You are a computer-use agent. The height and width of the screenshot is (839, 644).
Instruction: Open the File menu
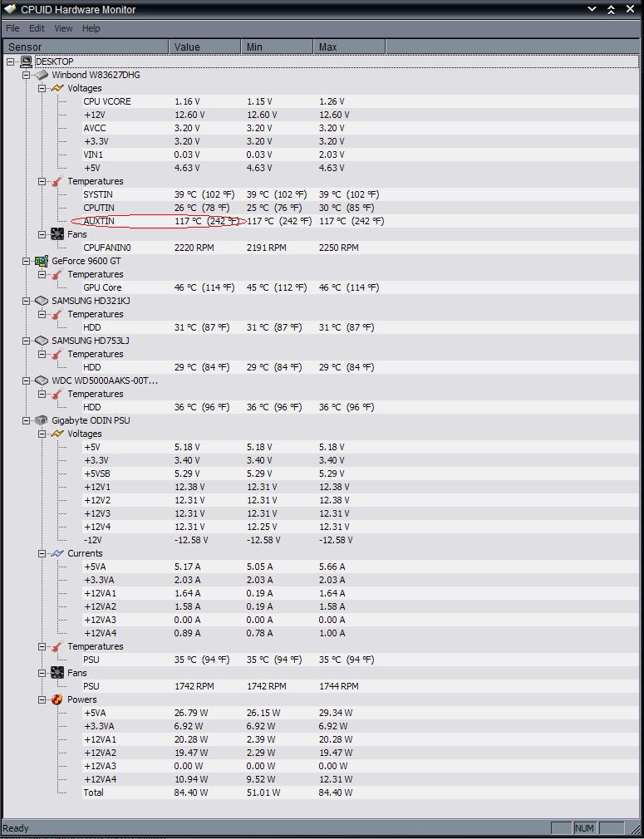pyautogui.click(x=12, y=28)
